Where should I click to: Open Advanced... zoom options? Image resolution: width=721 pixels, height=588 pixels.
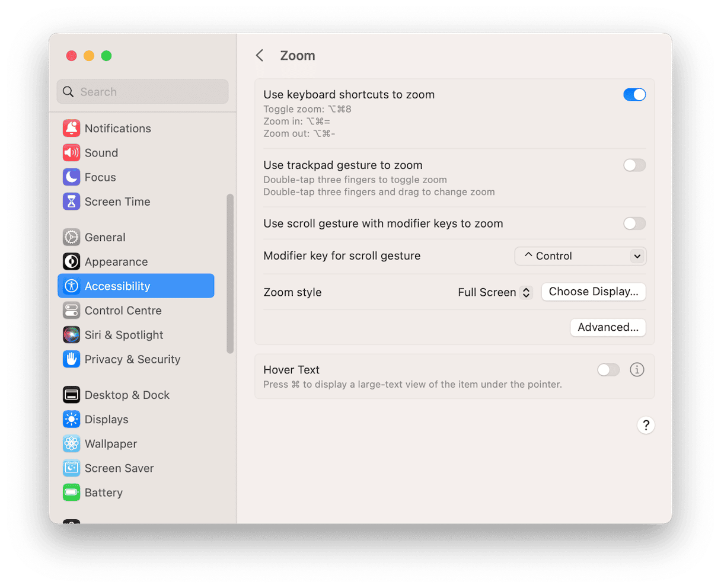point(608,327)
